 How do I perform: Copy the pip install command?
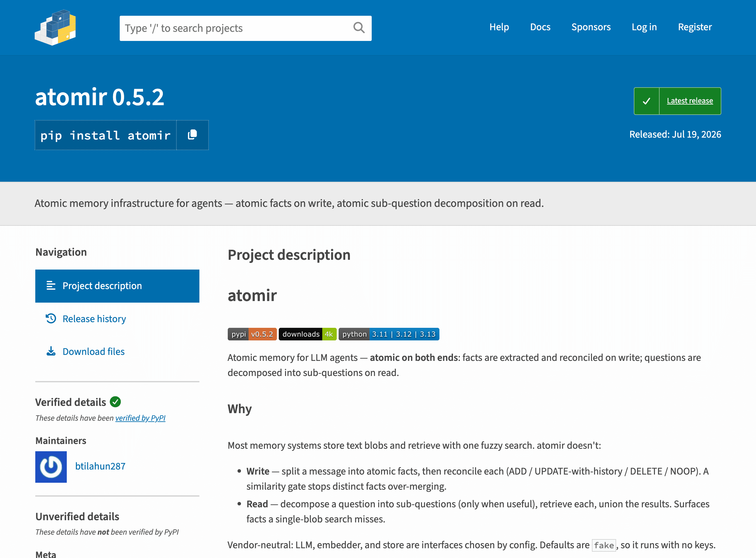192,135
